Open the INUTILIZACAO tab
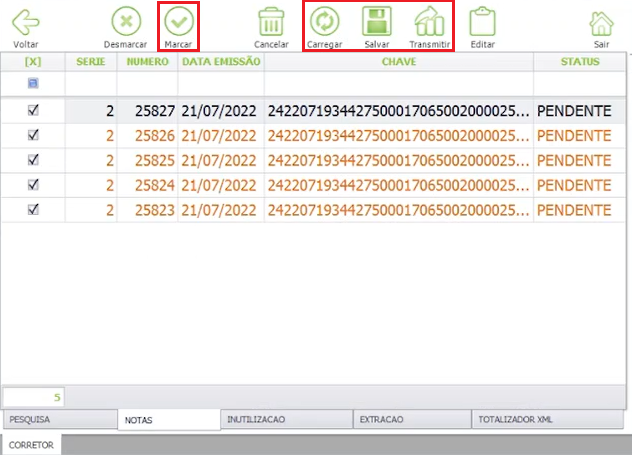634x457 pixels. [x=287, y=419]
